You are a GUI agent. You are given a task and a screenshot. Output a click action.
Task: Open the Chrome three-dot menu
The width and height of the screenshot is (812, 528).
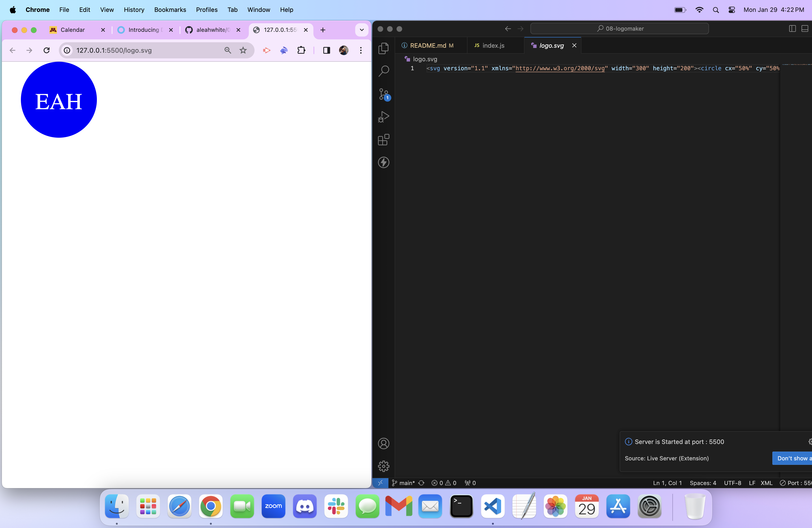(x=361, y=51)
